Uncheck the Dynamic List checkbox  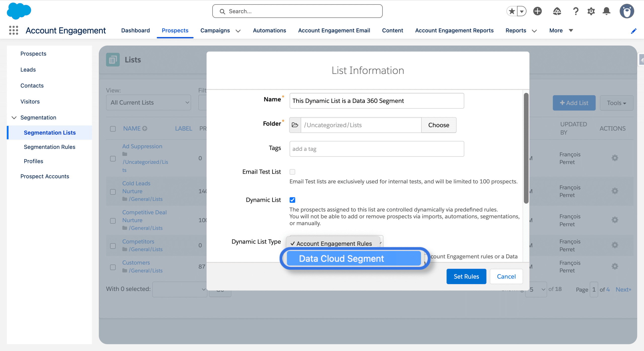(292, 200)
